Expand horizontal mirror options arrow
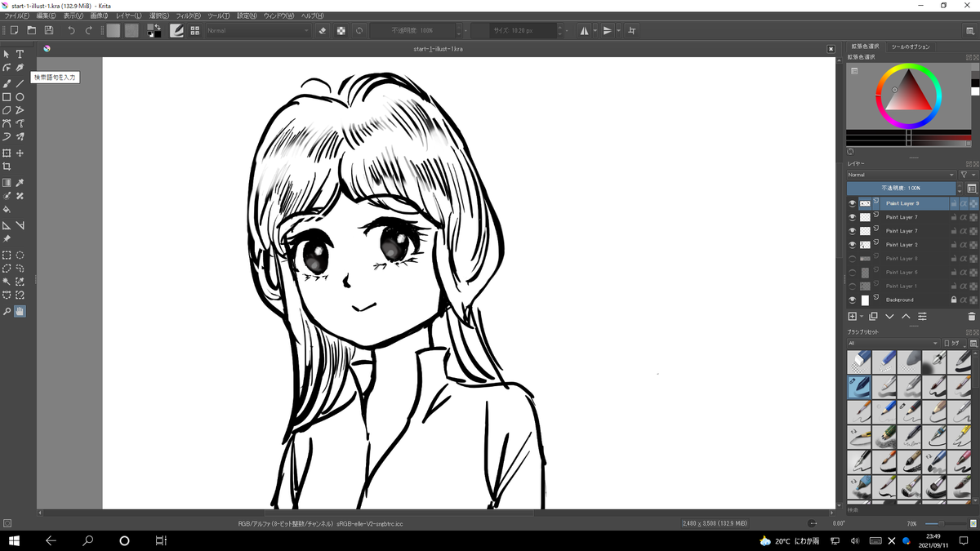980x551 pixels. [595, 30]
